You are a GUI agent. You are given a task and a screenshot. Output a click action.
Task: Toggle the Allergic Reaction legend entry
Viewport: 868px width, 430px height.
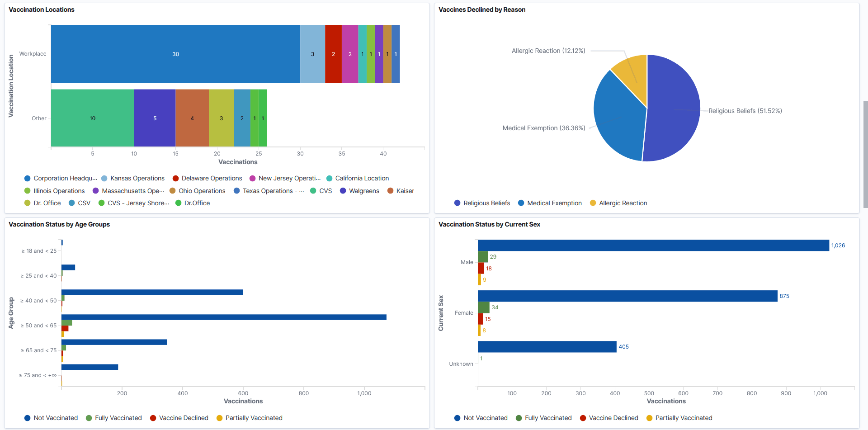click(623, 203)
